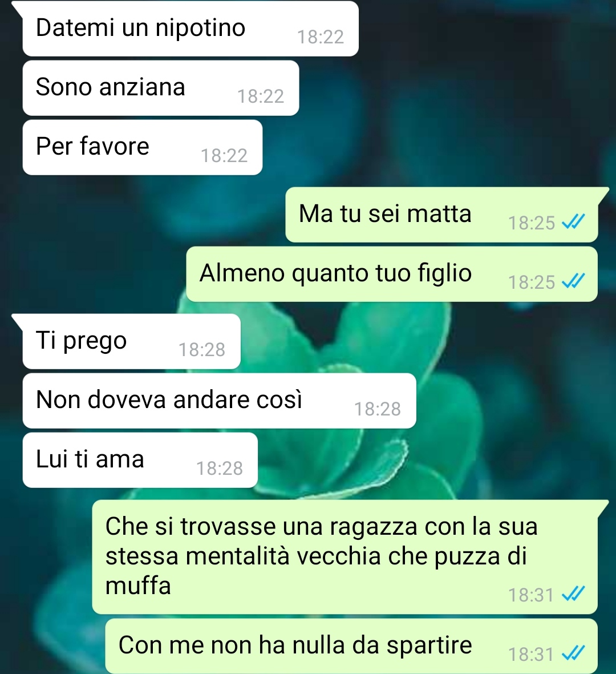Click double-check icon on 'Almeno quanto tuo figlio'
This screenshot has width=616, height=674.
pos(573,281)
